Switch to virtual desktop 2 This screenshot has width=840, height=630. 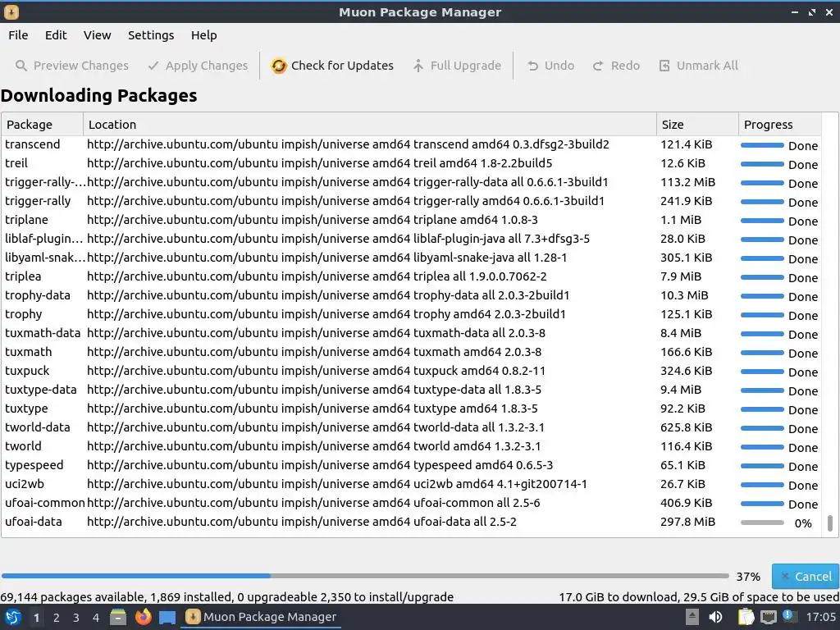pos(57,618)
